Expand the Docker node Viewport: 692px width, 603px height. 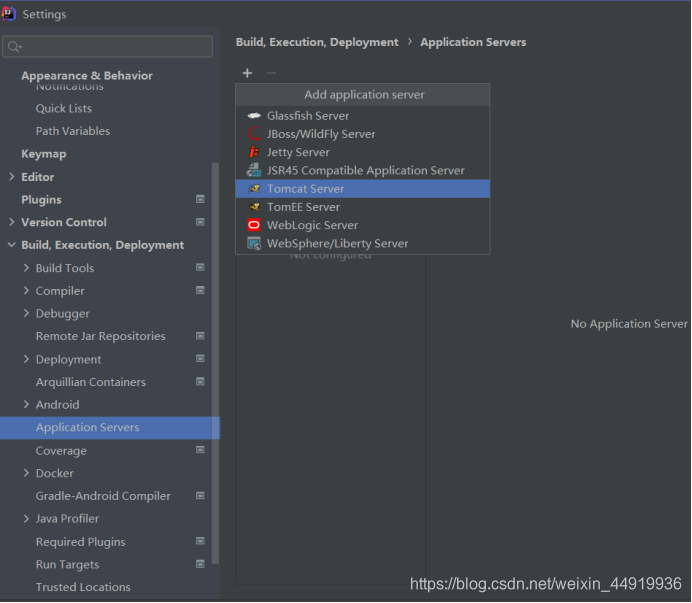[x=26, y=473]
